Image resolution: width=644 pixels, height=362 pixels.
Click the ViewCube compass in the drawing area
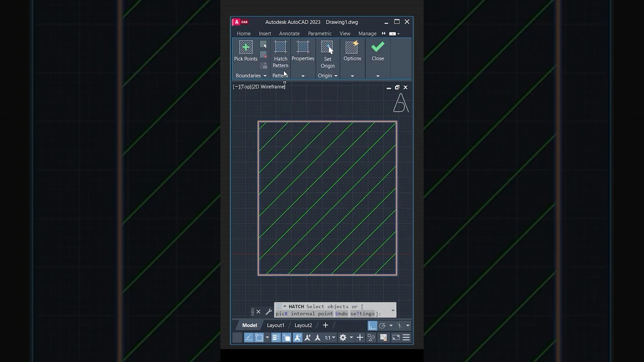coord(400,103)
